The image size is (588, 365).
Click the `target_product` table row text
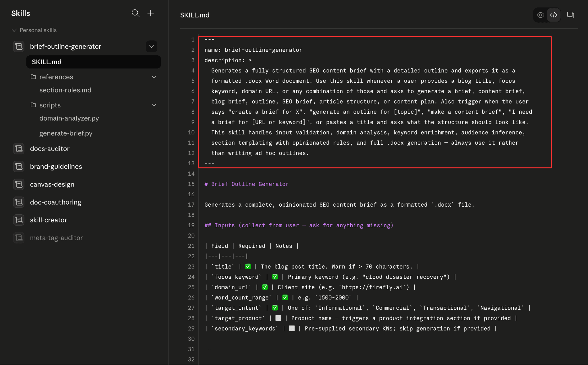tap(361, 318)
